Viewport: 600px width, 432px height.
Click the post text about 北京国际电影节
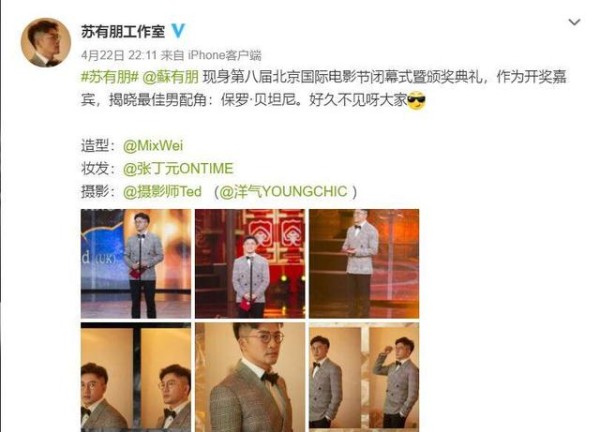(x=323, y=89)
